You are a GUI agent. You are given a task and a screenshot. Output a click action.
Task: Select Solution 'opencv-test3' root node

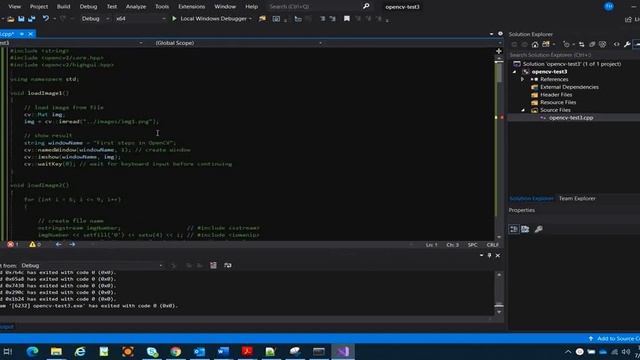coord(572,64)
